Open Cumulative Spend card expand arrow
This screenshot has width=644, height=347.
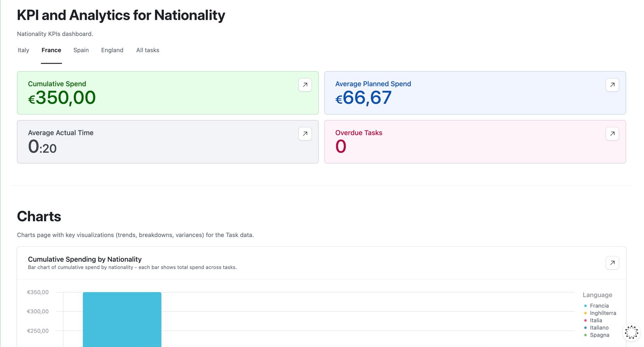point(305,85)
